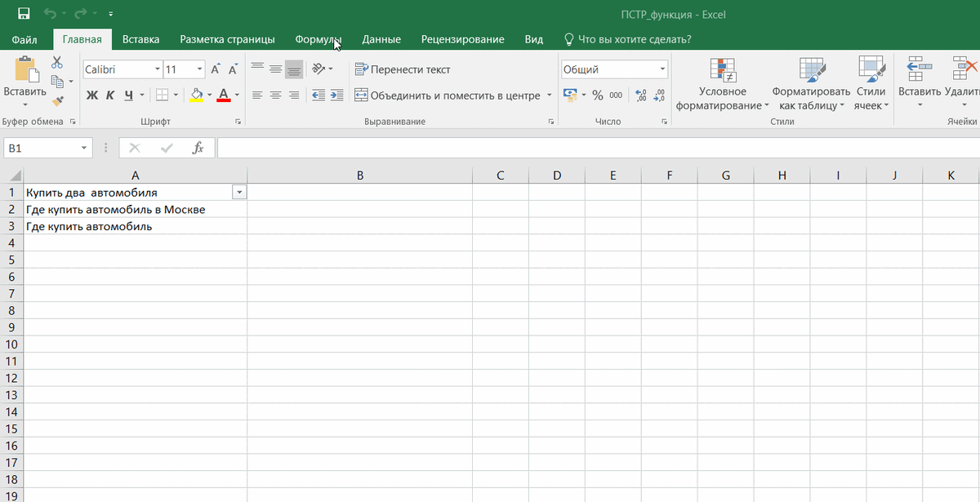Click the Cut scissors icon
The width and height of the screenshot is (980, 502).
(x=57, y=62)
